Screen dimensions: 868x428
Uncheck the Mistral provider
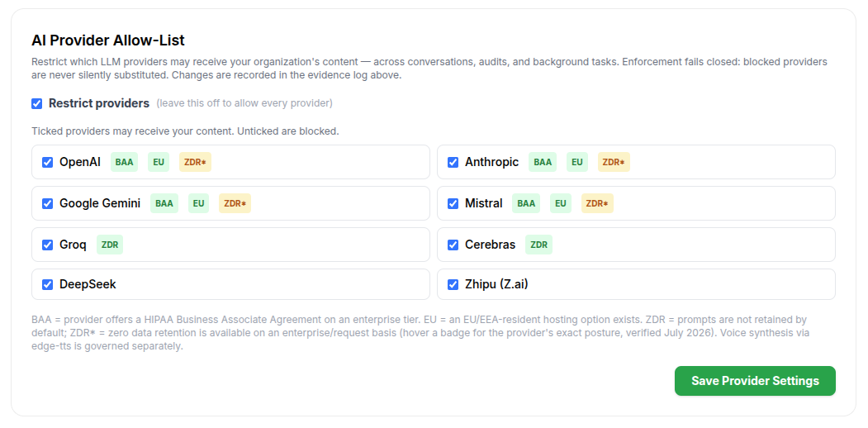[453, 203]
